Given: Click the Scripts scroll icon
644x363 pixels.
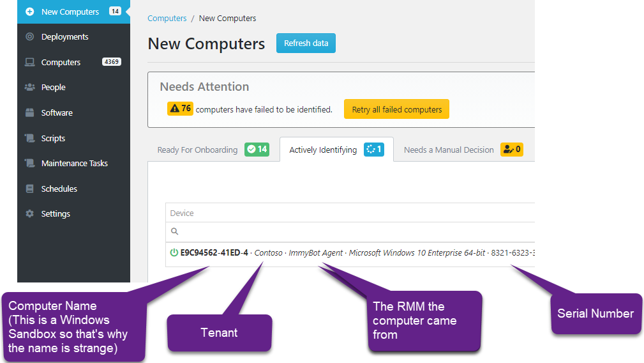Looking at the screenshot, I should click(x=29, y=138).
